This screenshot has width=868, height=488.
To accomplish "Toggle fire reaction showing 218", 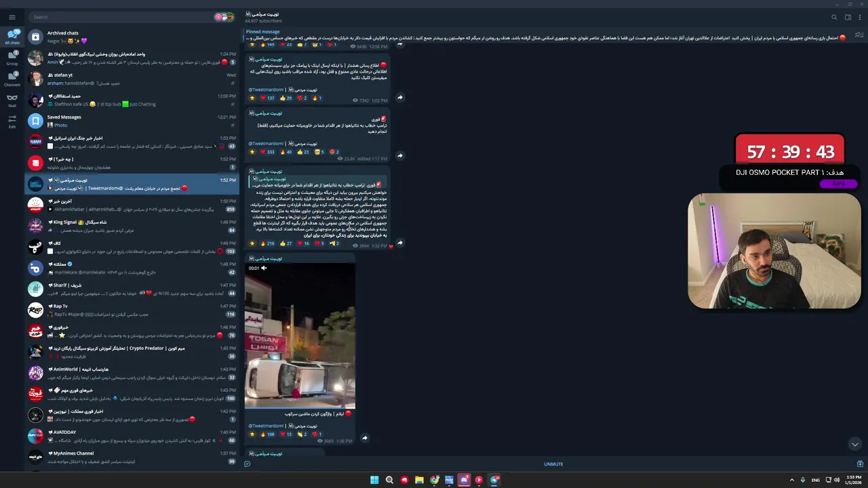I will coord(269,243).
